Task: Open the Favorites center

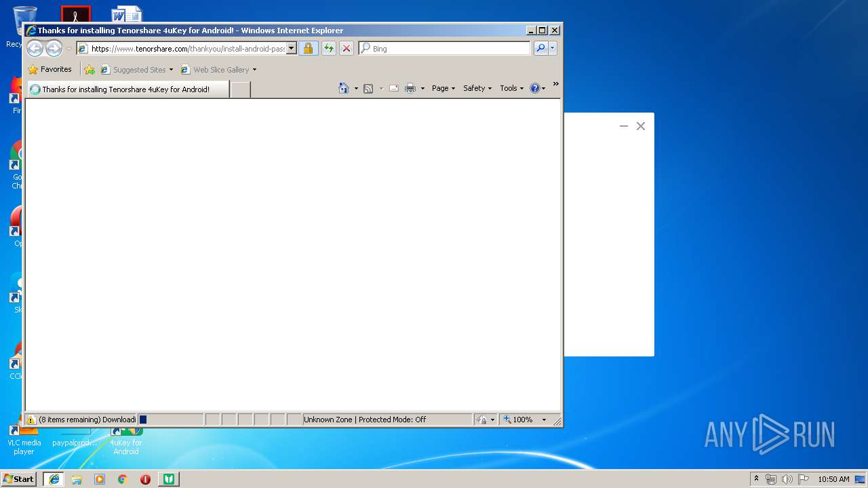Action: click(x=50, y=69)
